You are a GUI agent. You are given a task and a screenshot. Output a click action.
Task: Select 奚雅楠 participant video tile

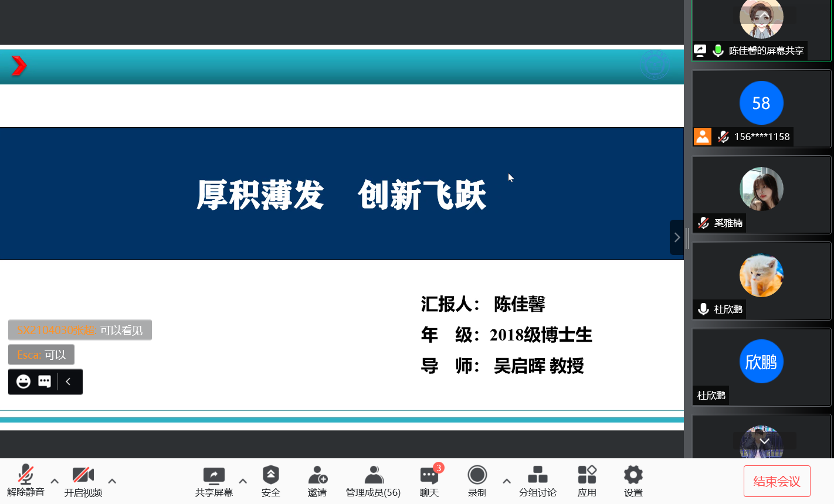coord(761,195)
